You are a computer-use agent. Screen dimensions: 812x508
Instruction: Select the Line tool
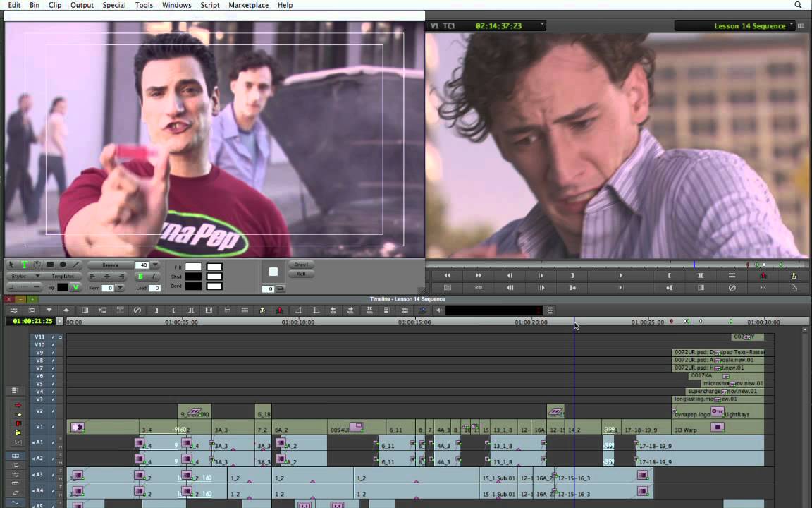click(76, 265)
